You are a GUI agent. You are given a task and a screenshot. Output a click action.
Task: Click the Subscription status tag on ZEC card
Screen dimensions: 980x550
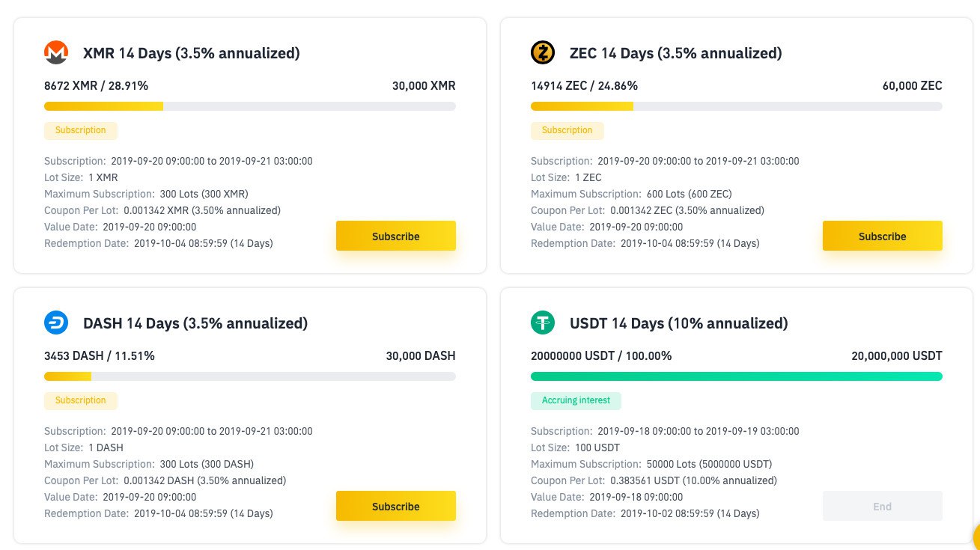[x=567, y=130]
